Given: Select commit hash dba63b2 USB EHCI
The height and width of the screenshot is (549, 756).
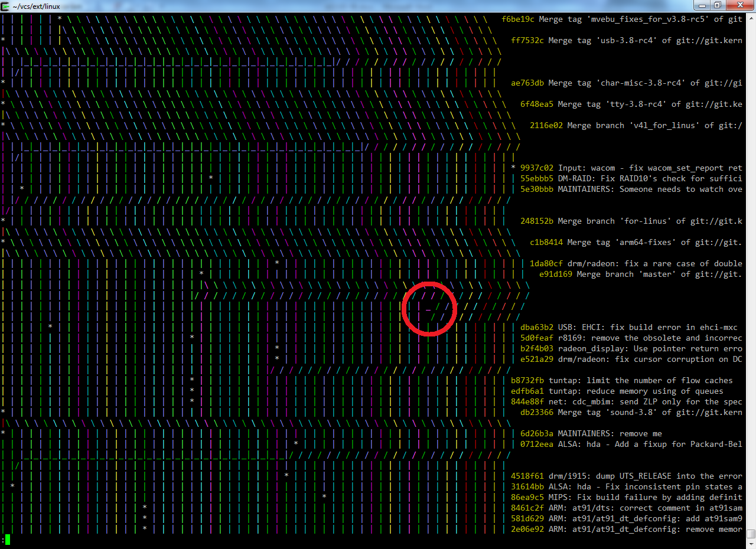Looking at the screenshot, I should (537, 327).
